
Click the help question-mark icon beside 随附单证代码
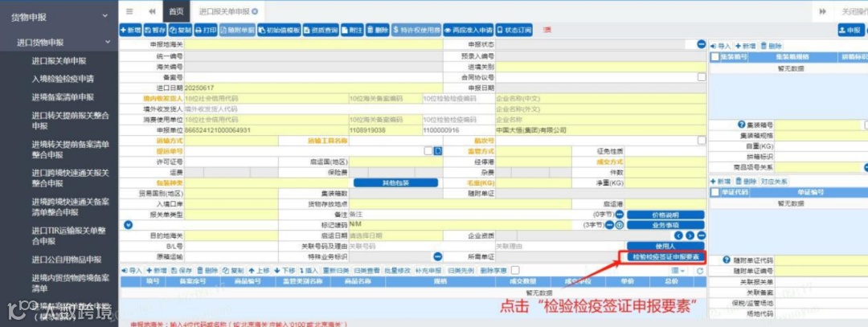[x=727, y=260]
